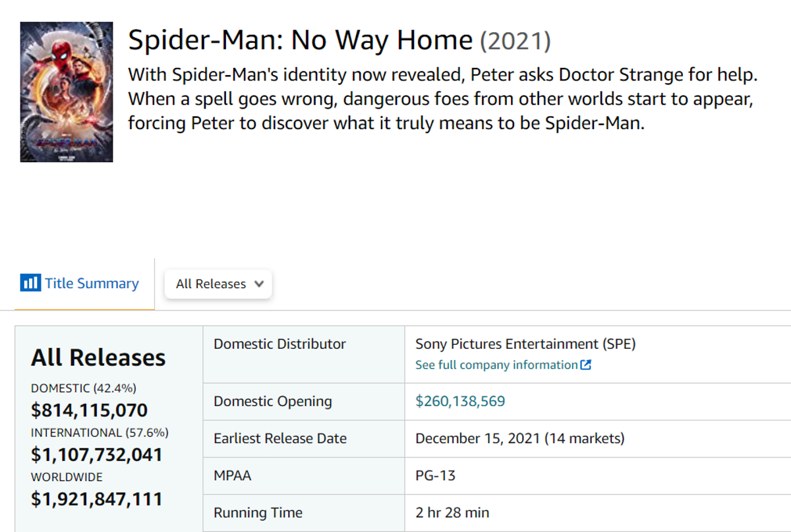Click the bar chart icon beside Title Summary
Image resolution: width=791 pixels, height=532 pixels.
pyautogui.click(x=30, y=282)
